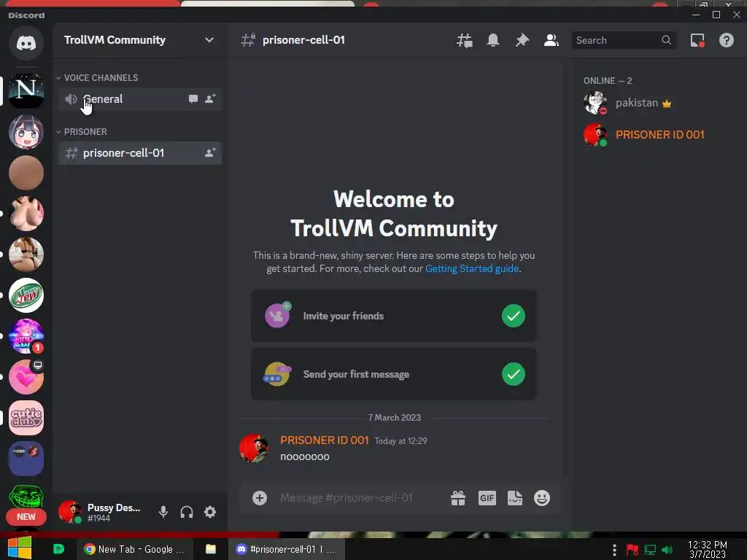The height and width of the screenshot is (560, 747).
Task: Select the N server icon
Action: [x=26, y=90]
